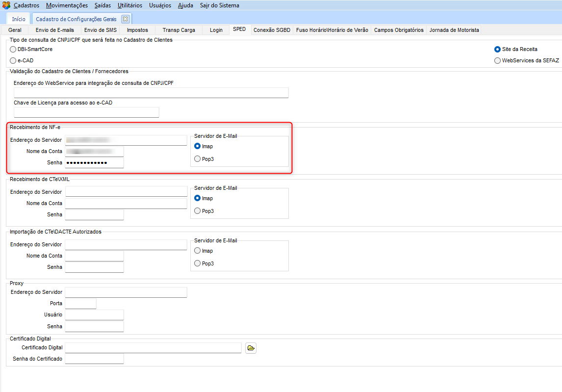Switch to the Envio de E-mails tab
Viewport: 562px width, 392px height.
click(x=55, y=30)
